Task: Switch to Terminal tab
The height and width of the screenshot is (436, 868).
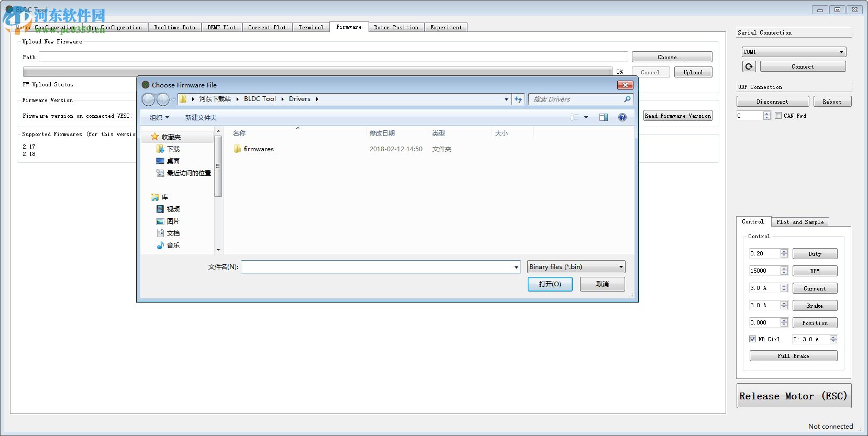Action: coord(311,27)
